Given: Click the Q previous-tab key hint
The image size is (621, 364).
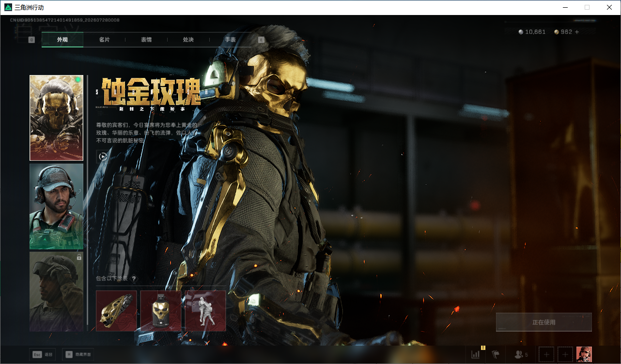Looking at the screenshot, I should [x=31, y=40].
